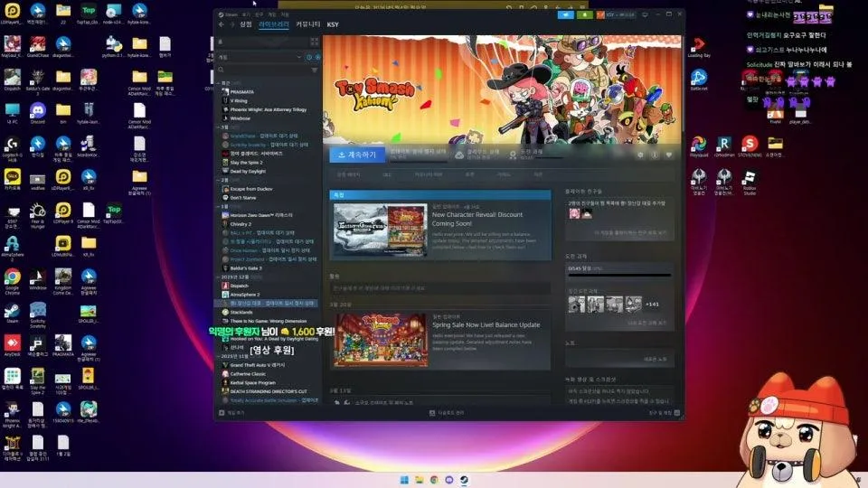Select Kerbal Space Program in the list

click(252, 383)
